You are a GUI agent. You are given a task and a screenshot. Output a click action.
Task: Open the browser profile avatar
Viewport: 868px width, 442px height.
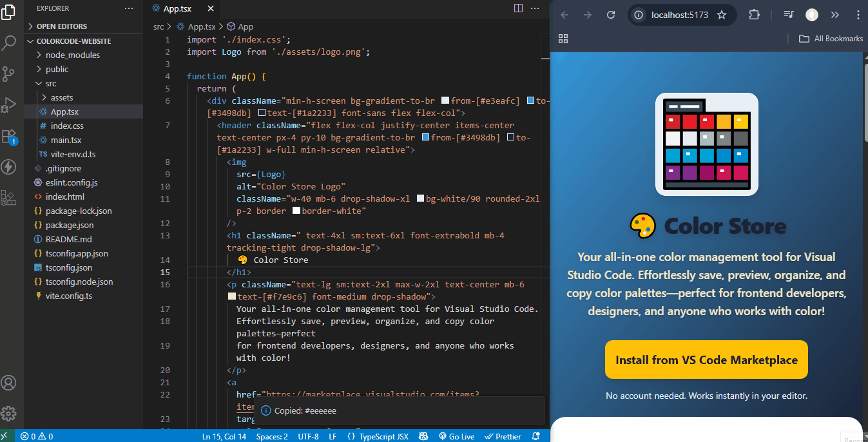(x=812, y=15)
